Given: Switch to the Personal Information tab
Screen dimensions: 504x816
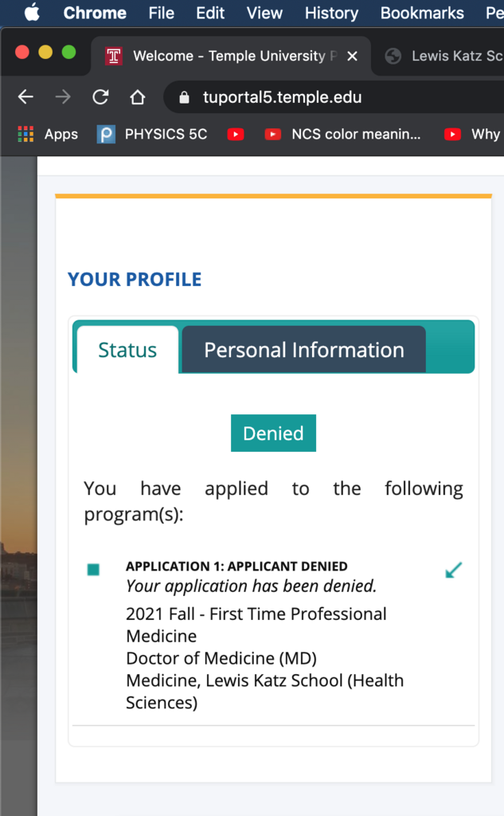Looking at the screenshot, I should [x=303, y=350].
